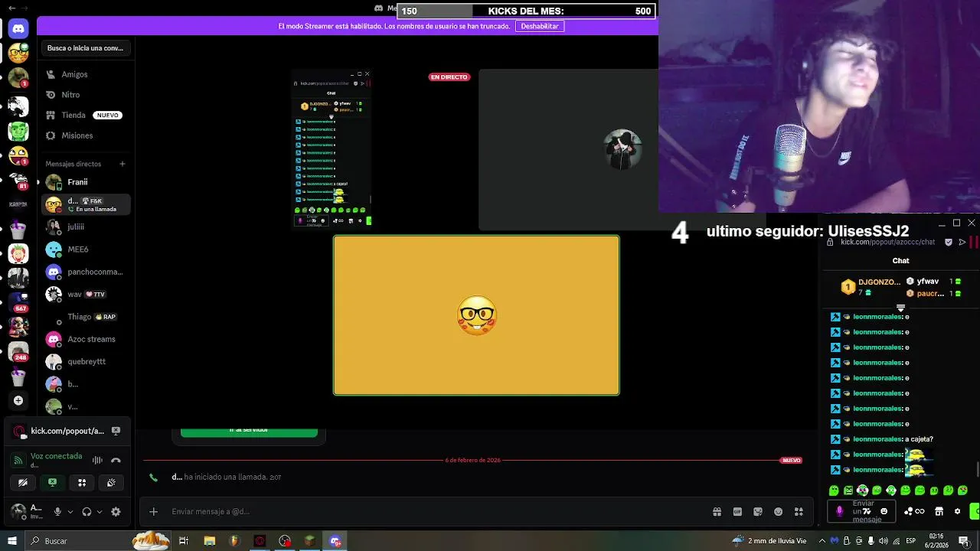Open conversation with quebreyttt
Viewport: 980px width, 551px height.
[x=86, y=361]
